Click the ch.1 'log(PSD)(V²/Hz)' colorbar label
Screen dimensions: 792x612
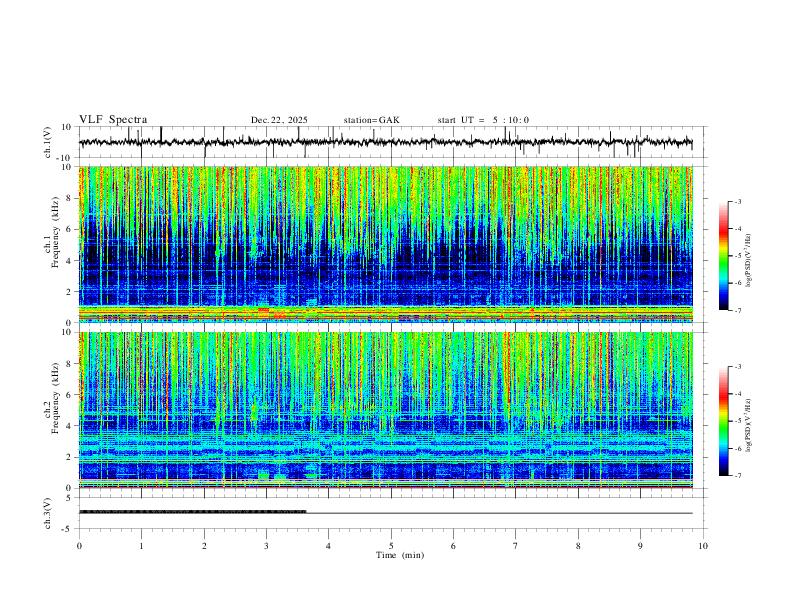point(749,261)
